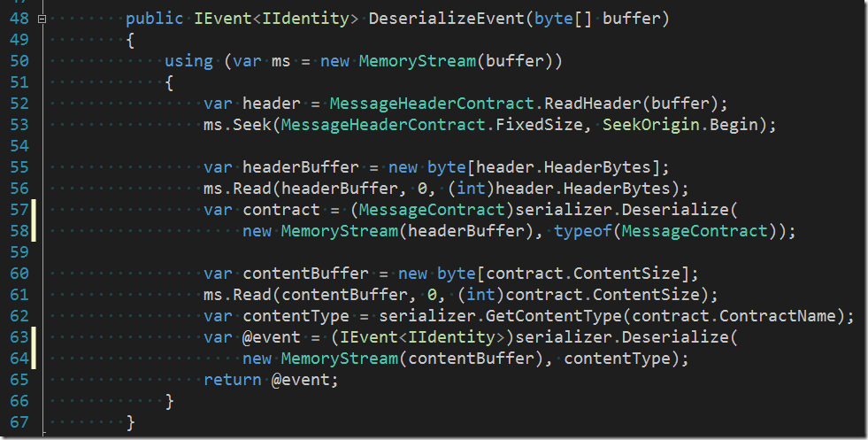Click ReadHeader method call on line 52

click(592, 104)
